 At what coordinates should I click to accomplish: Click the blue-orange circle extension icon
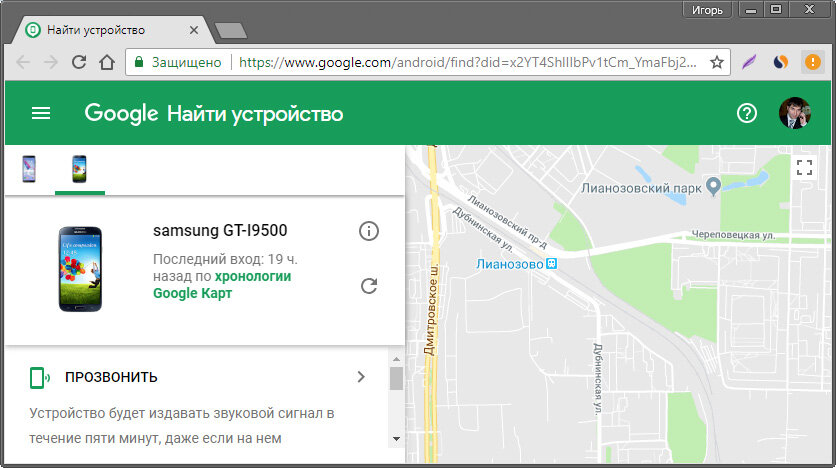click(781, 62)
